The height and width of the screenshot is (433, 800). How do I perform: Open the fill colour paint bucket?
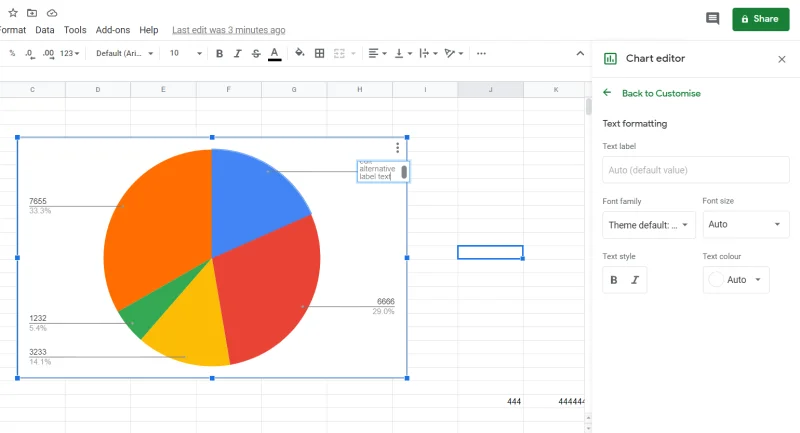[299, 53]
